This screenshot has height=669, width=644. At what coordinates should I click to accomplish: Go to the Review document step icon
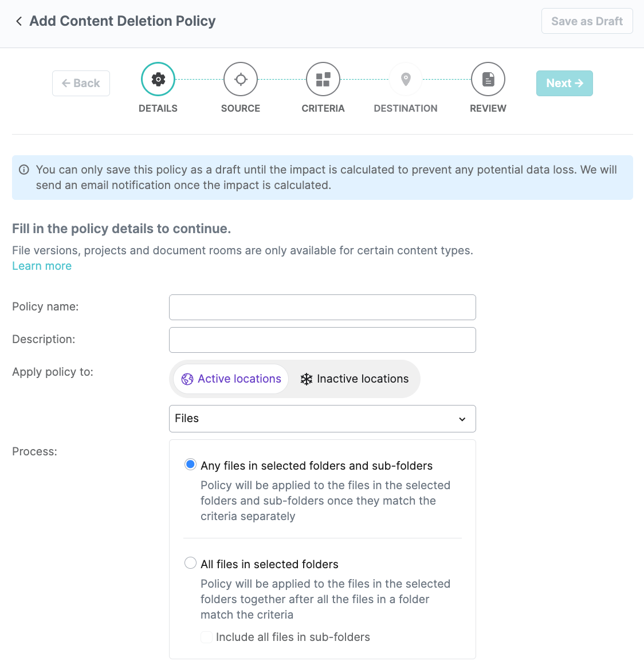pyautogui.click(x=488, y=80)
